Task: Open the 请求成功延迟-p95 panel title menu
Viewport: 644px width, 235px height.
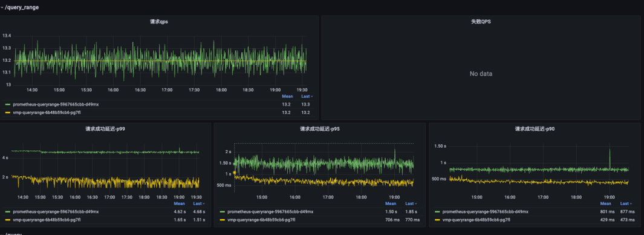Action: click(x=319, y=129)
